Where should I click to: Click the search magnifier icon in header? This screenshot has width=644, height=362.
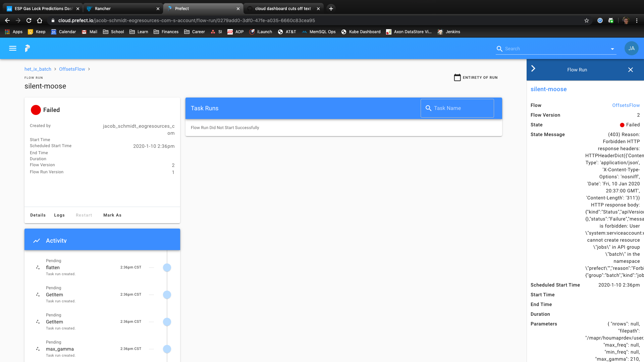(499, 49)
